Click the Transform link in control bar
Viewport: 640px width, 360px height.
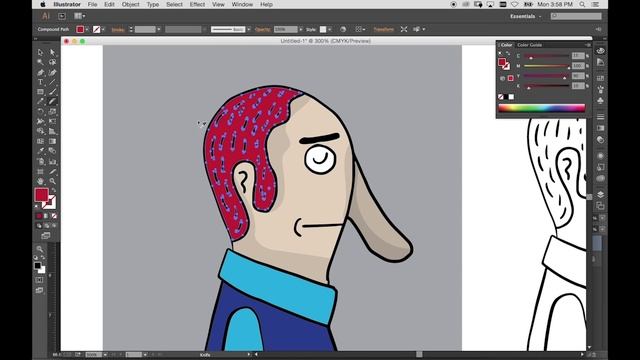point(384,29)
